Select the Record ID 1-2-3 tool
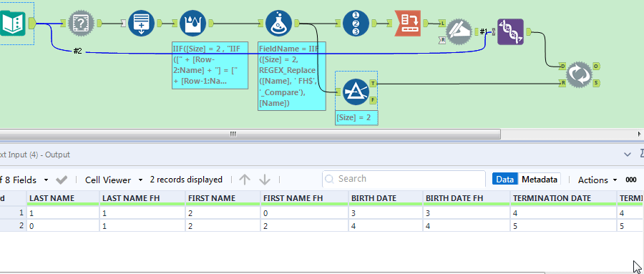Screen dimensions: 644x274 356,24
